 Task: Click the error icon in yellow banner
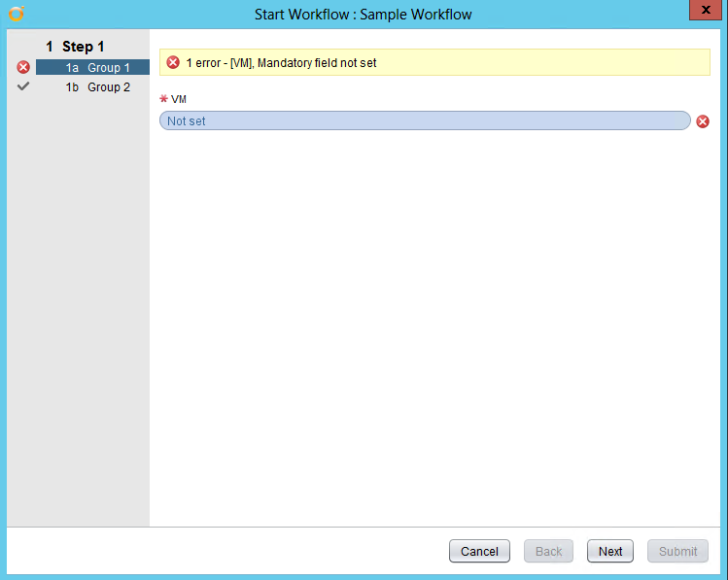[x=173, y=62]
